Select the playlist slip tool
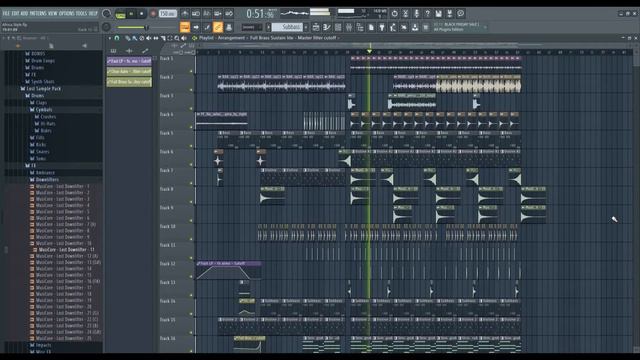This screenshot has width=640, height=360. 156,38
